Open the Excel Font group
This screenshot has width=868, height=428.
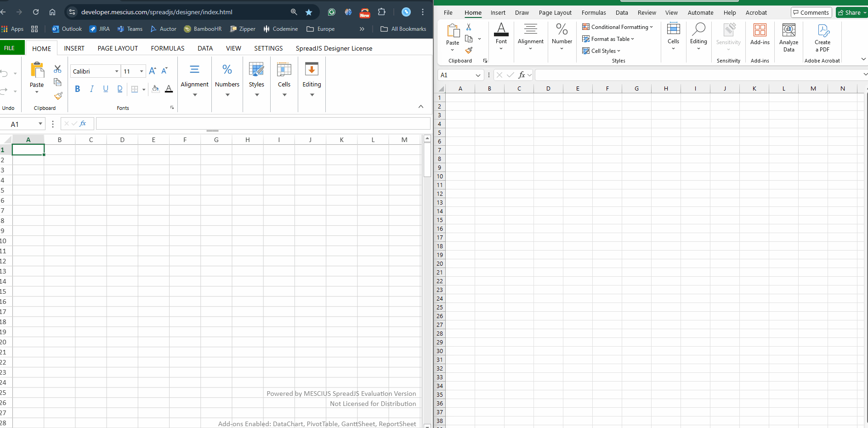[501, 36]
